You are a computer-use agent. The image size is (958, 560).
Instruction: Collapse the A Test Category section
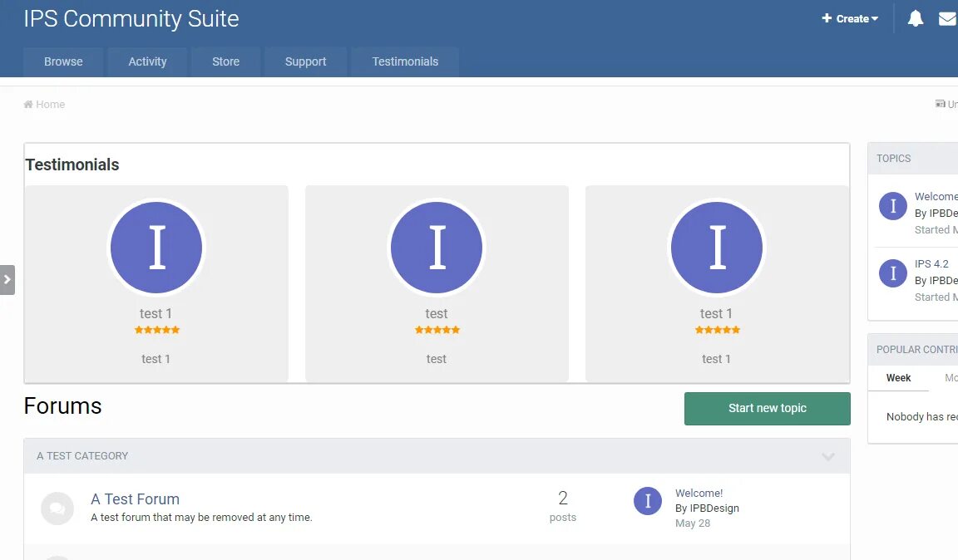coord(828,456)
